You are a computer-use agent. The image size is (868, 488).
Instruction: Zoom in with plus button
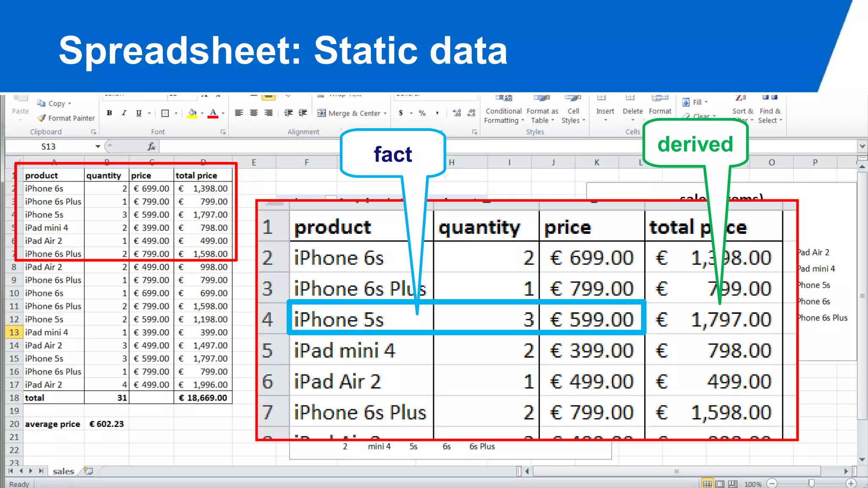[x=851, y=483]
